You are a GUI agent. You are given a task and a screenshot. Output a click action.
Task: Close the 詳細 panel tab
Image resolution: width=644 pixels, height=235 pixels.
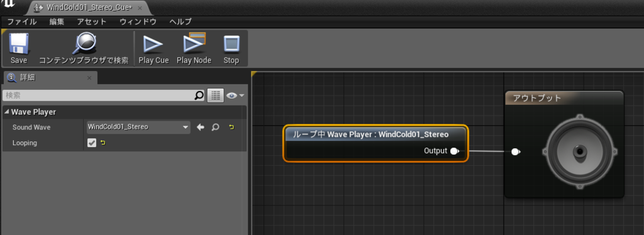(x=89, y=78)
